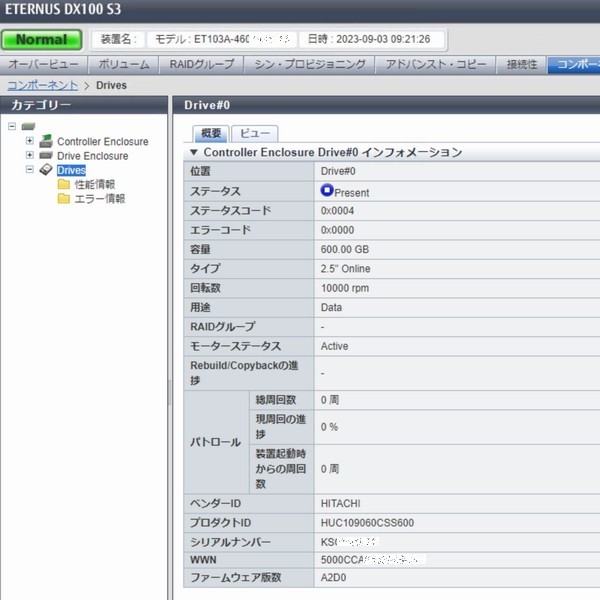
Task: Click the Drive Enclosure icon
Action: (x=46, y=155)
